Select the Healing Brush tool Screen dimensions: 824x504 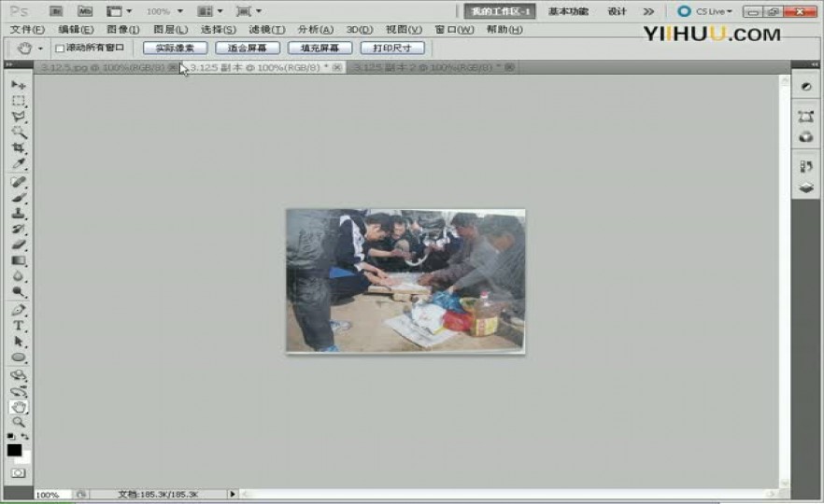[x=19, y=182]
